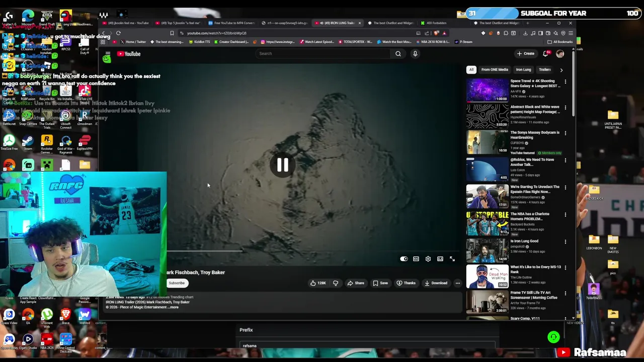Image resolution: width=644 pixels, height=362 pixels.
Task: Pause the video with the center pause button
Action: [282, 165]
